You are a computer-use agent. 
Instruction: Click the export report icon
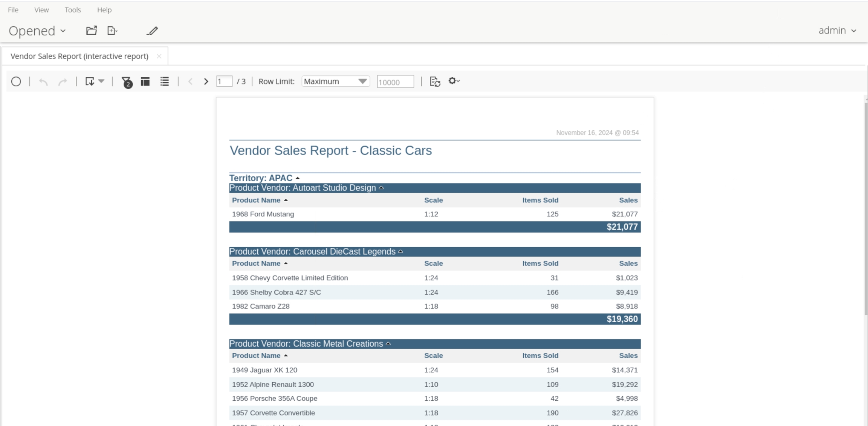click(x=90, y=81)
